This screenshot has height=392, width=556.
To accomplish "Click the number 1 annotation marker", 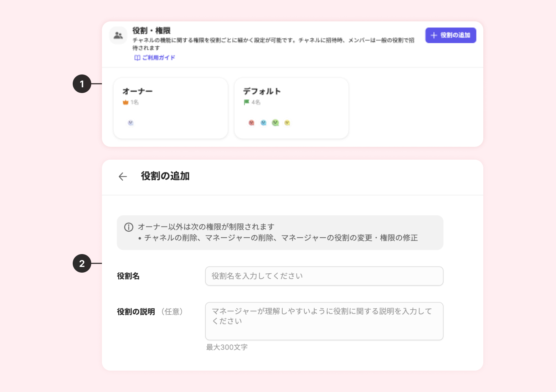I will click(x=82, y=84).
